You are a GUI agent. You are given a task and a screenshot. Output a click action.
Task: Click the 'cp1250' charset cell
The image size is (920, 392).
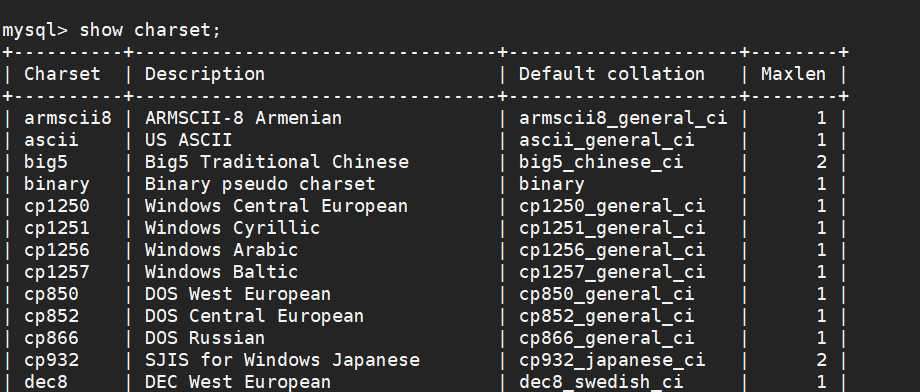[57, 206]
